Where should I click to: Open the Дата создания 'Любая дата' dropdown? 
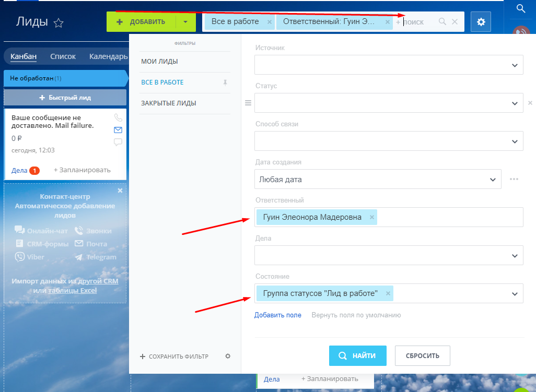point(378,179)
